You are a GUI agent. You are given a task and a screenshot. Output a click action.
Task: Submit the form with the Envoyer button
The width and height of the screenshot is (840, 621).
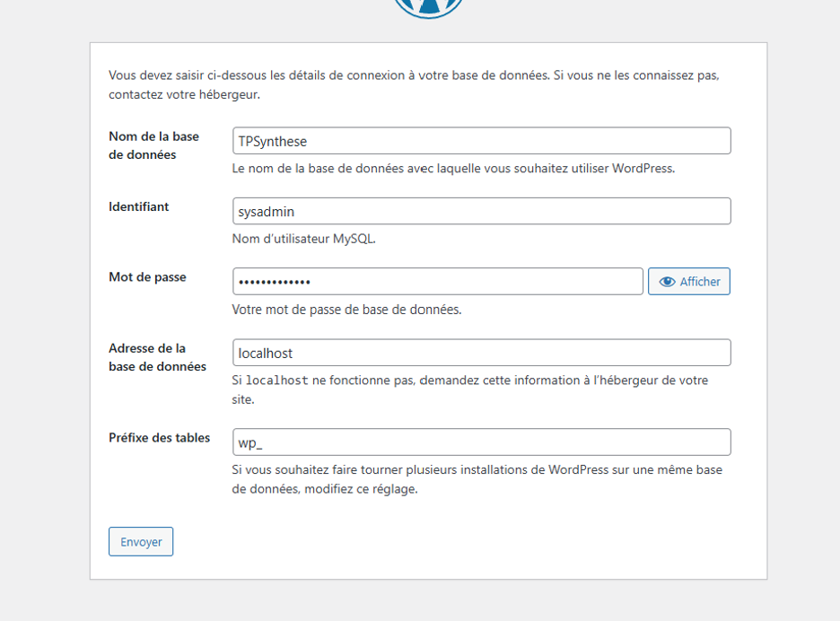coord(141,542)
